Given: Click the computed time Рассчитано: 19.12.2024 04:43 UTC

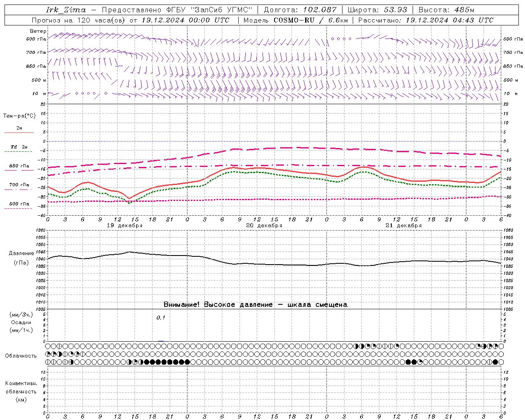Looking at the screenshot, I should click(426, 20).
